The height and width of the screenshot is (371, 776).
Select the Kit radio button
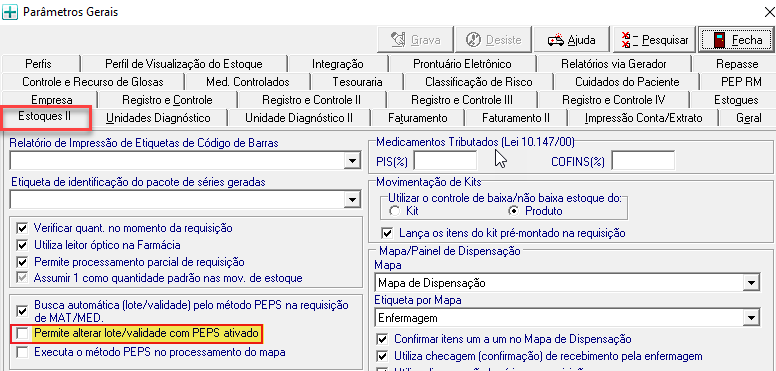click(394, 211)
